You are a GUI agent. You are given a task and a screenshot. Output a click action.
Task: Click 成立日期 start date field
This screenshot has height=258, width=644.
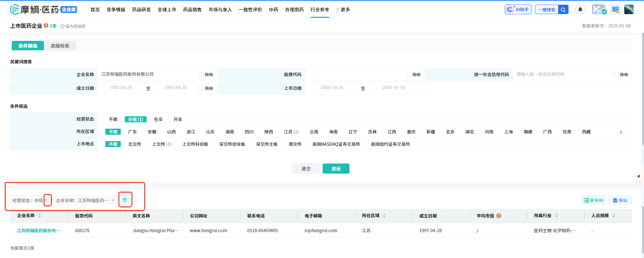(x=121, y=88)
